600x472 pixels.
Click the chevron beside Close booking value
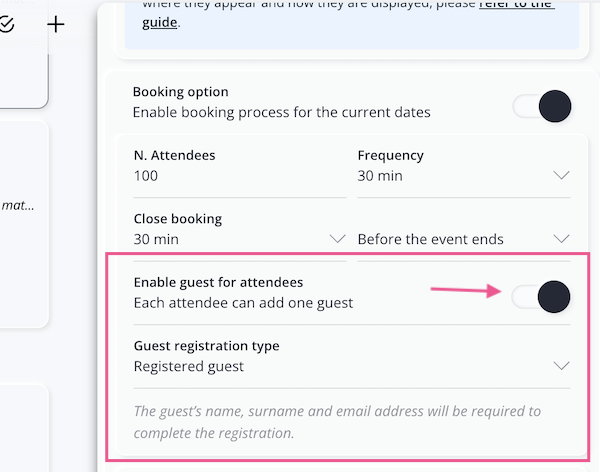coord(337,239)
